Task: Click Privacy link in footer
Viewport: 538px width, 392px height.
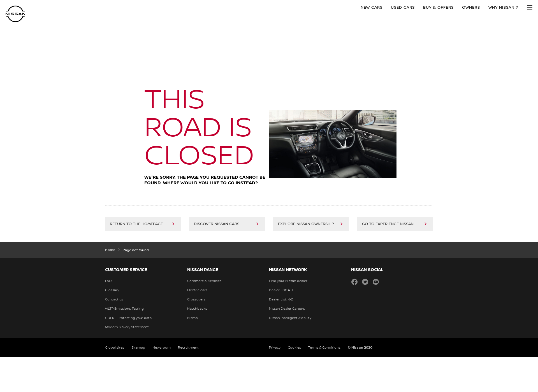Action: coord(274,347)
